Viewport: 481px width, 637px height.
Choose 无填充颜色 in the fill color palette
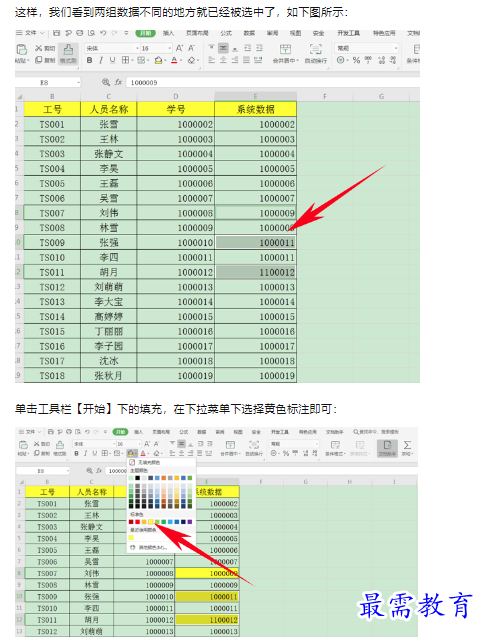(x=162, y=462)
